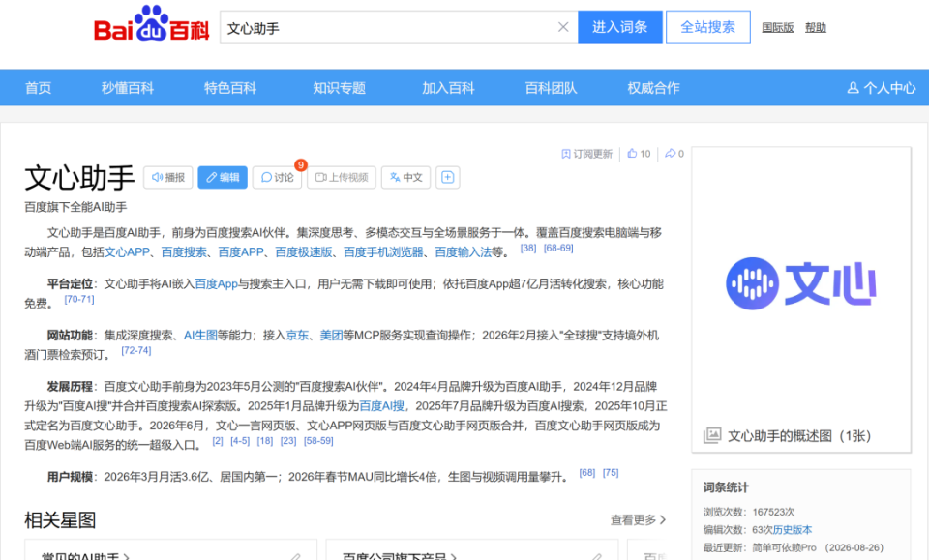Open the 知识专题 navigation tab
This screenshot has width=929, height=560.
(x=339, y=88)
